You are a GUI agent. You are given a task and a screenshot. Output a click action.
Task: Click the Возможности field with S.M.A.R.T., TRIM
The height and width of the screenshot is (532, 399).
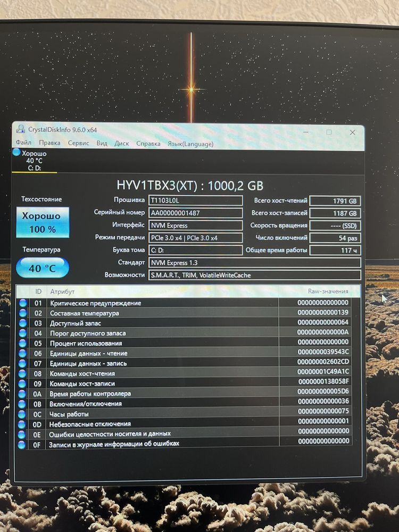tap(254, 275)
